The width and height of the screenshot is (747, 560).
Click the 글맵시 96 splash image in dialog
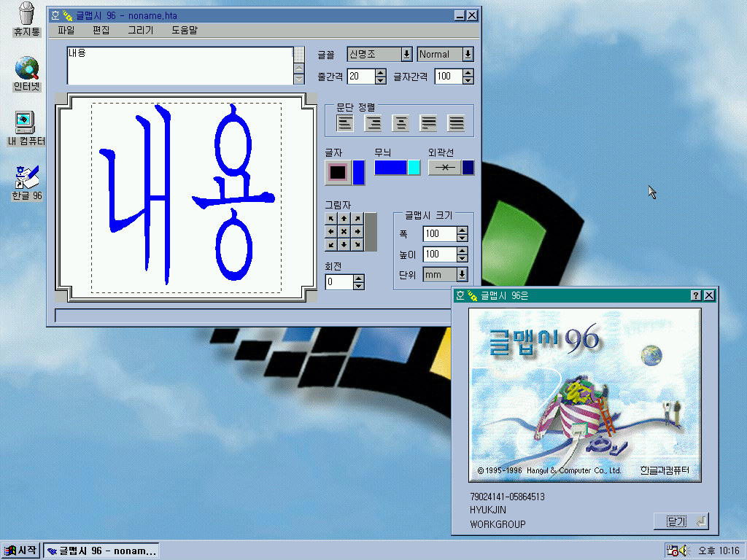click(x=585, y=394)
